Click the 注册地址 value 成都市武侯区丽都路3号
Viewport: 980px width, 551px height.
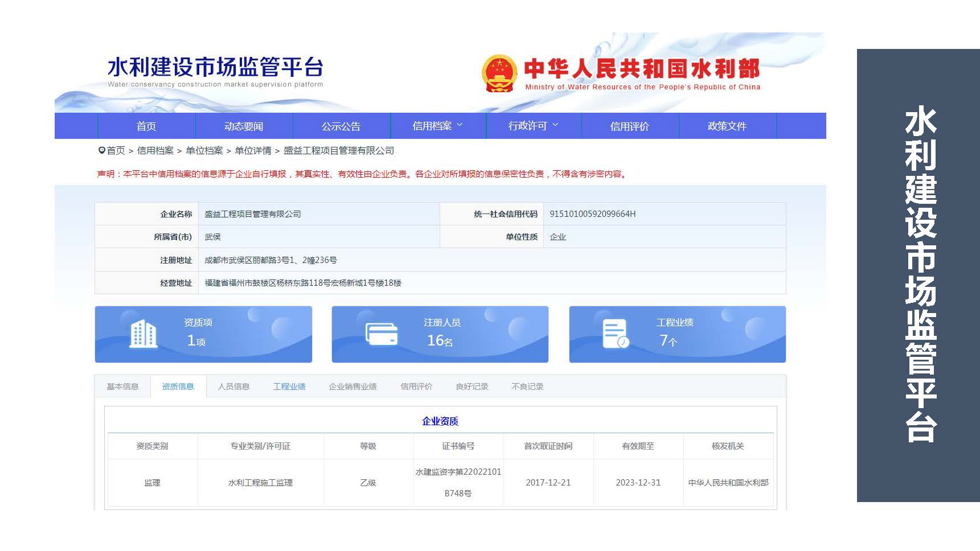270,260
